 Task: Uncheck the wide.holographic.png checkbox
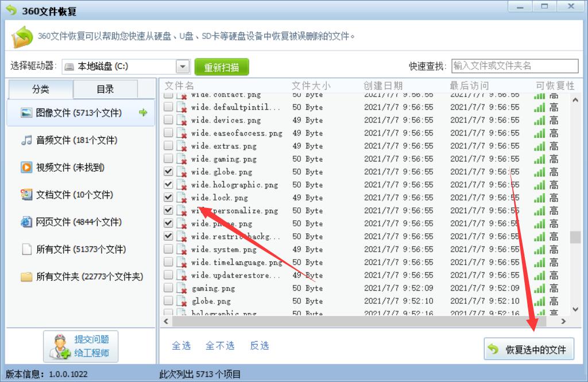168,184
